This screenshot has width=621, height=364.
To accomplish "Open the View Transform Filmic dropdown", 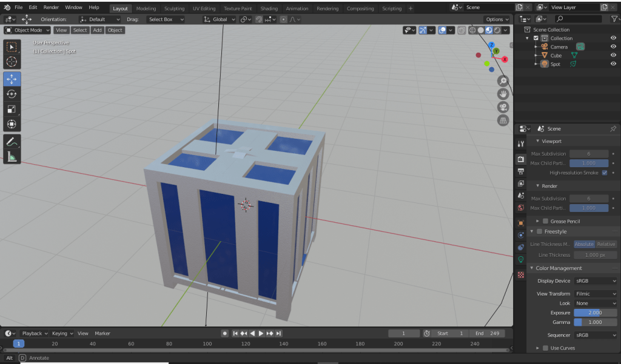I will click(595, 294).
